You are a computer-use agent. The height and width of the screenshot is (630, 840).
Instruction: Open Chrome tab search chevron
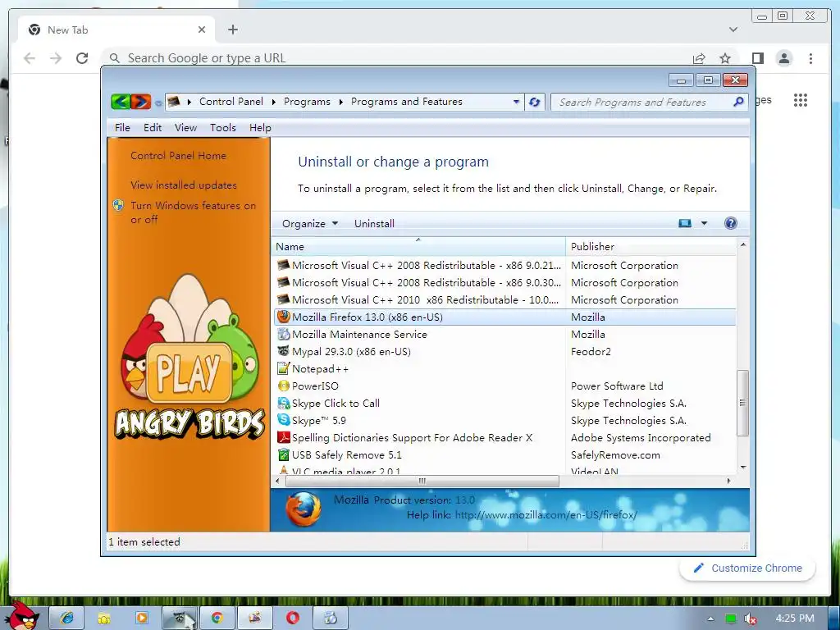(x=733, y=30)
